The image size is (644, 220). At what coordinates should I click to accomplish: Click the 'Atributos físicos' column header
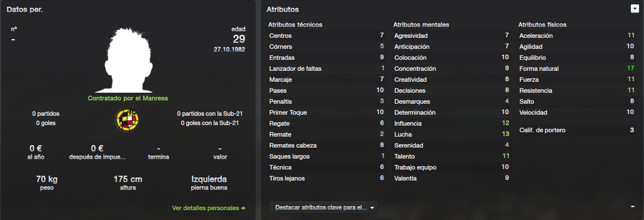[x=543, y=25]
